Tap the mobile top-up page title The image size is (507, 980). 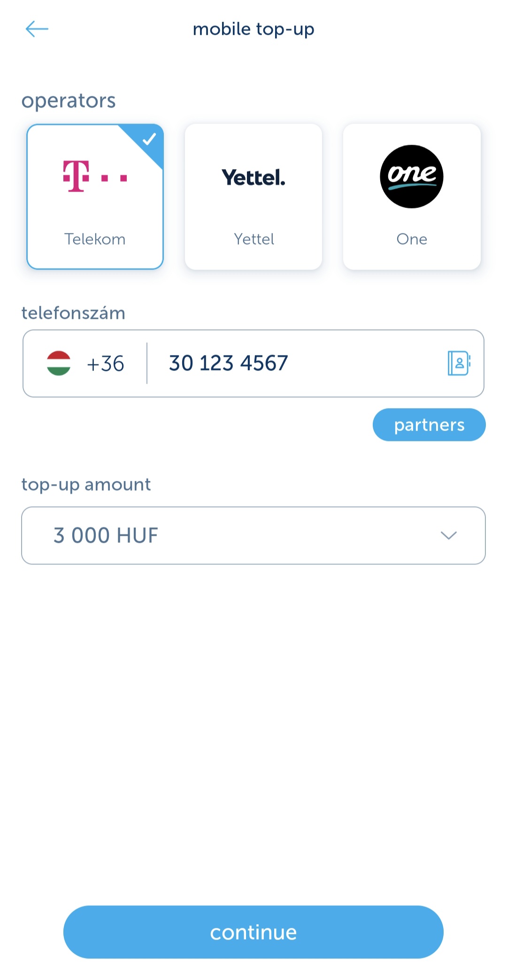click(x=253, y=29)
